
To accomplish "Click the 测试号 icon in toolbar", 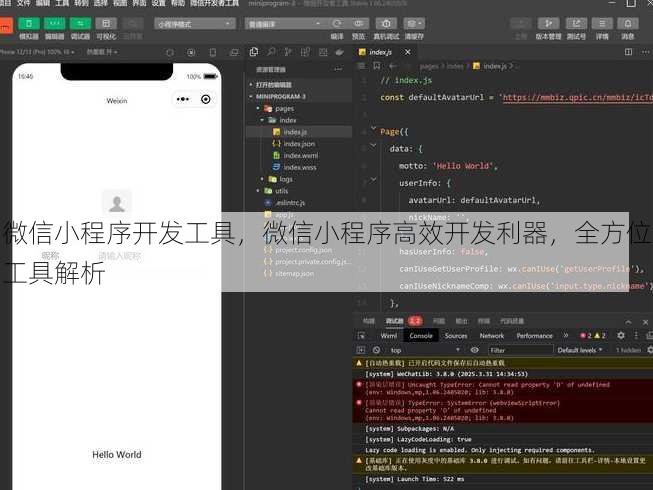I will pos(576,23).
